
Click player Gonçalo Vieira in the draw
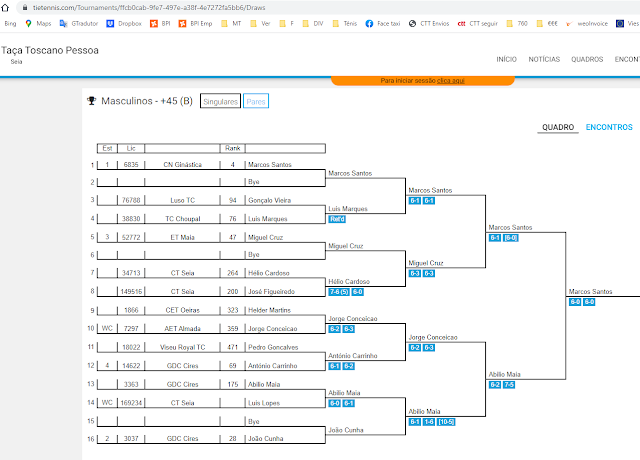[x=269, y=200]
